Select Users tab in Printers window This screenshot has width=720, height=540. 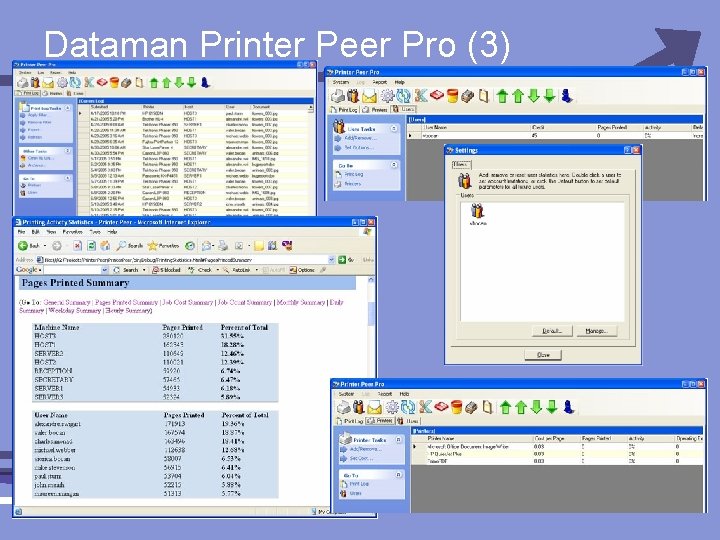click(408, 421)
